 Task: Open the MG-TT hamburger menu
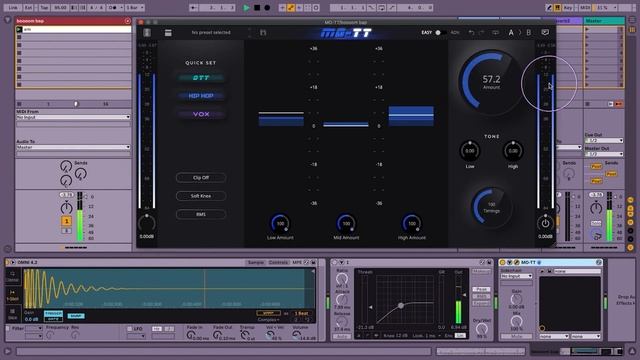168,33
